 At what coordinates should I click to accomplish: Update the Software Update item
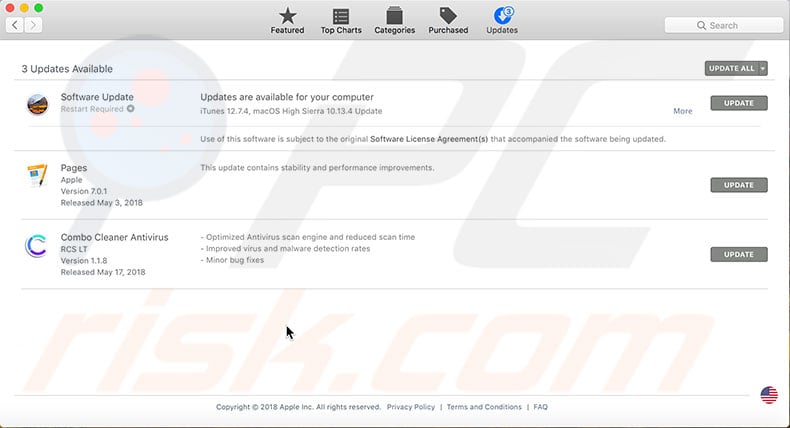(x=739, y=103)
